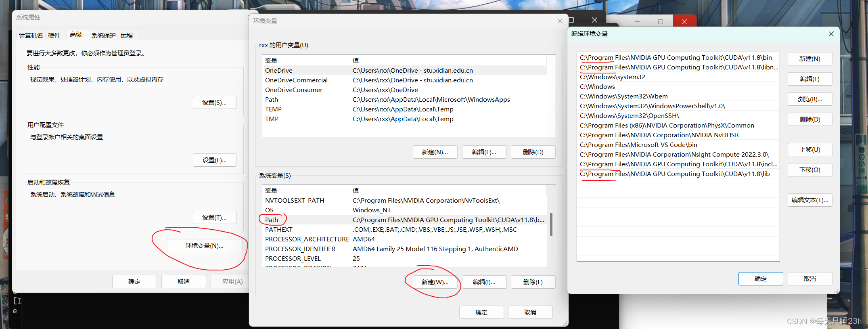Click 删除(L) under system variables
The width and height of the screenshot is (868, 329).
pyautogui.click(x=533, y=282)
